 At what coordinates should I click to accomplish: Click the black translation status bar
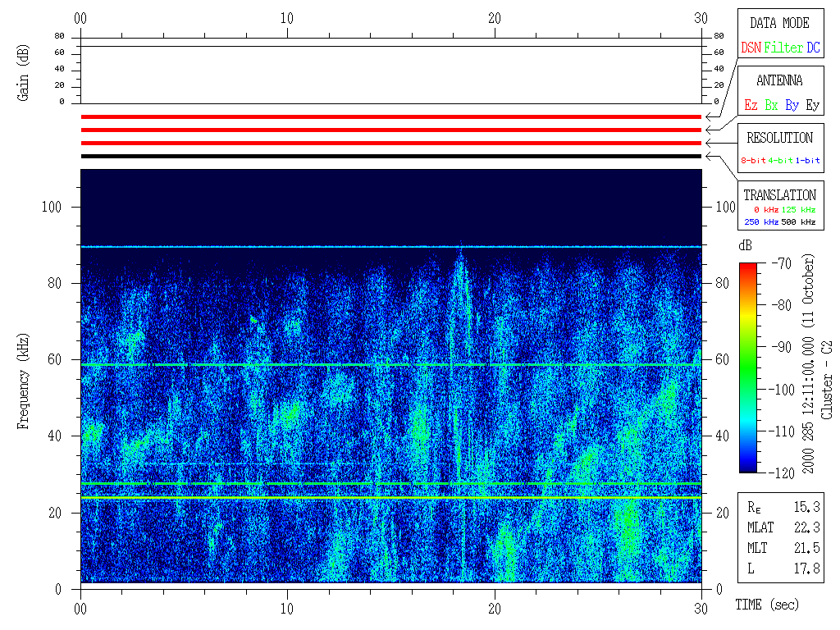[x=390, y=156]
